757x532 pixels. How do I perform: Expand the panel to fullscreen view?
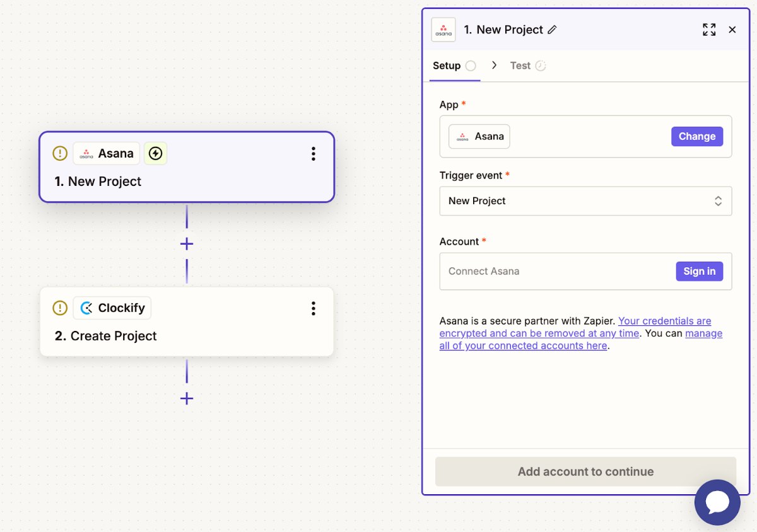click(709, 29)
